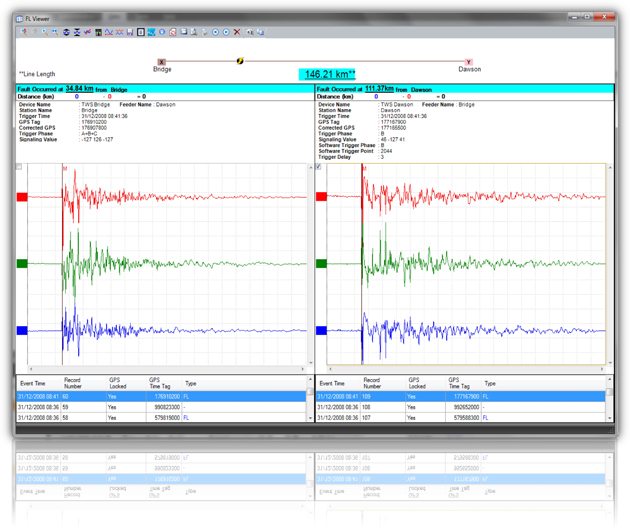The width and height of the screenshot is (630, 528).
Task: Click GPS time tag 176910200 in Bridge table
Action: pyautogui.click(x=167, y=397)
